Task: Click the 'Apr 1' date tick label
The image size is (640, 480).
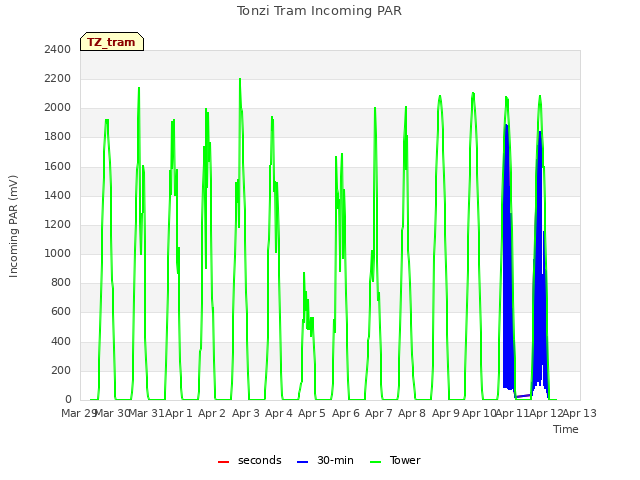Action: (x=179, y=413)
